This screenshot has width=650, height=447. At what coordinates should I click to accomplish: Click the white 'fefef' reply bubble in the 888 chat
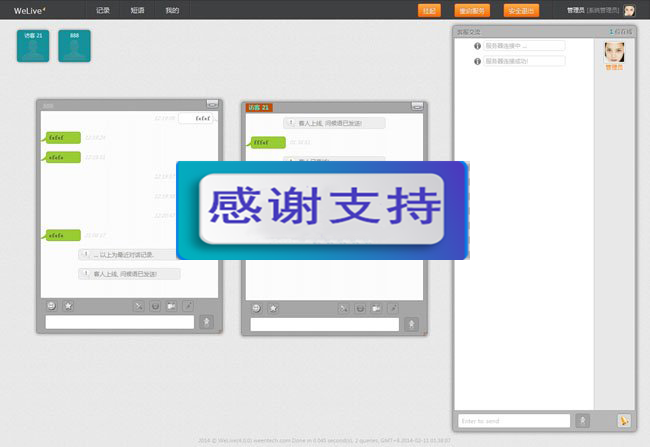tap(196, 119)
